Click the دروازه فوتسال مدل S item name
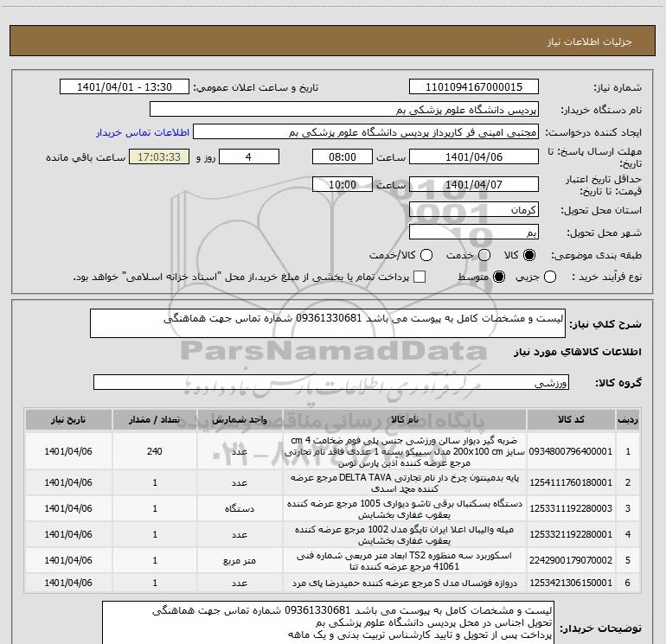Screen dimensions: 666x644 (405, 583)
